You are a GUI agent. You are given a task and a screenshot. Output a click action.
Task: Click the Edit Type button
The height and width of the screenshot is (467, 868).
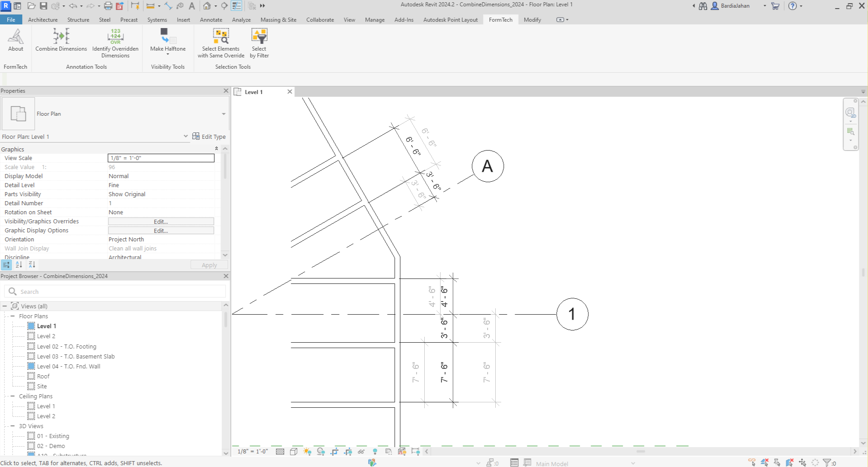pos(209,137)
